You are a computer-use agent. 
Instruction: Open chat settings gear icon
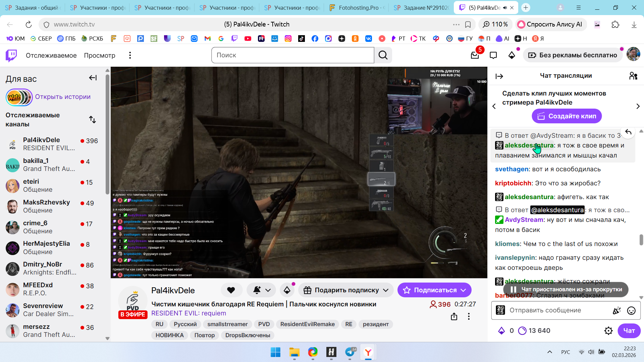coord(608,331)
